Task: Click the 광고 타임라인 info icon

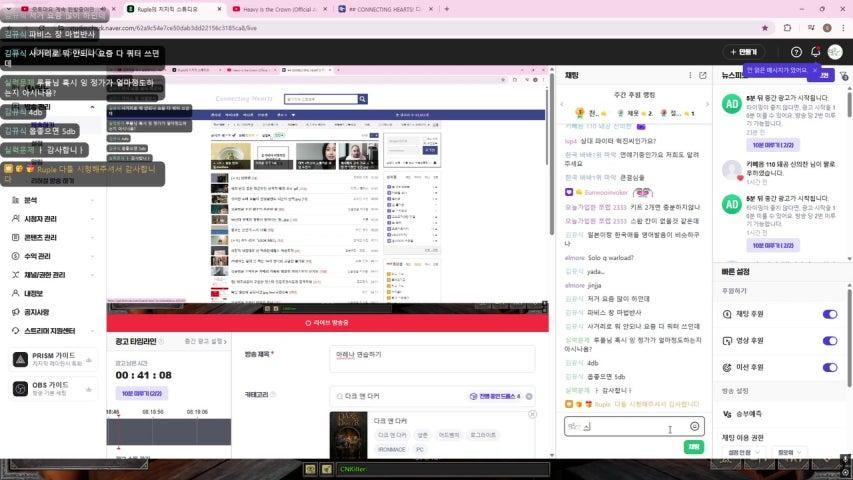Action: coord(161,341)
